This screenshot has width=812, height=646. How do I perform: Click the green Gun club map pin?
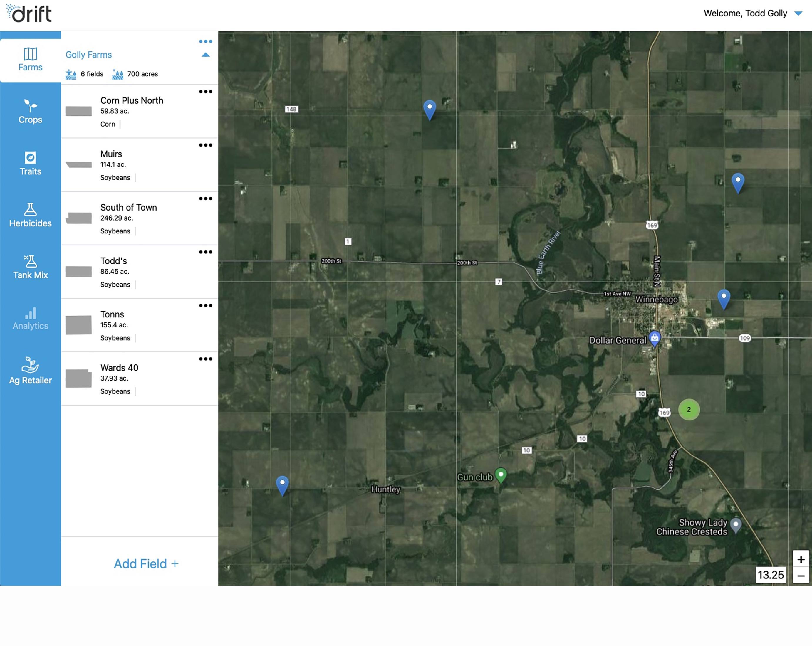pyautogui.click(x=501, y=474)
